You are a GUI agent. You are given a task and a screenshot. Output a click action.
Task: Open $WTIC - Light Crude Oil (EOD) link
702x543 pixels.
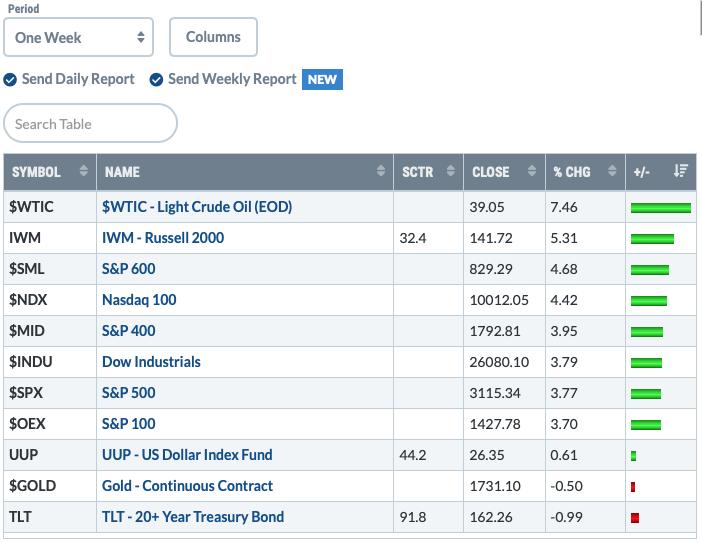(197, 207)
